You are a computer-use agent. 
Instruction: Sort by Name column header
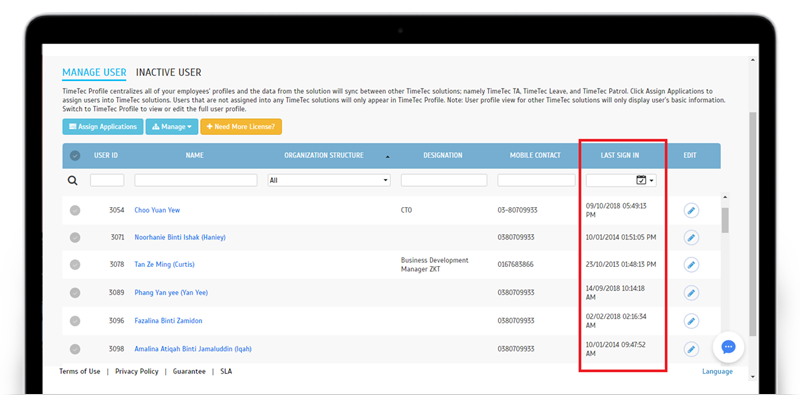click(194, 156)
